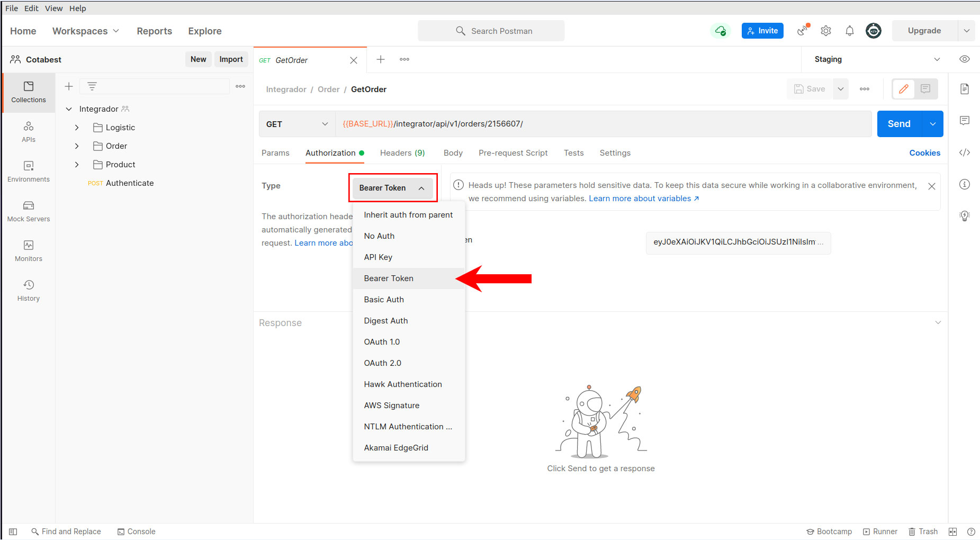Open the Authenticate POST request
980x540 pixels.
coord(121,183)
